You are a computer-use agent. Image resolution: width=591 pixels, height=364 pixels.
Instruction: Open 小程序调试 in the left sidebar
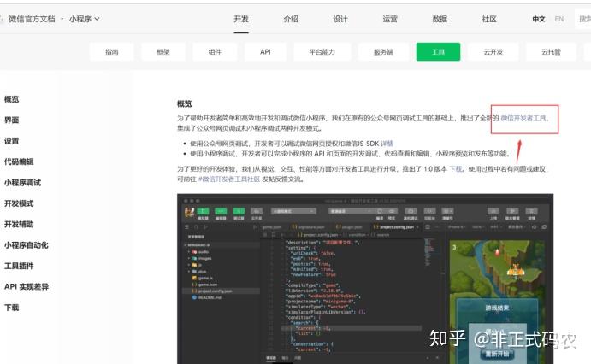[x=22, y=183]
